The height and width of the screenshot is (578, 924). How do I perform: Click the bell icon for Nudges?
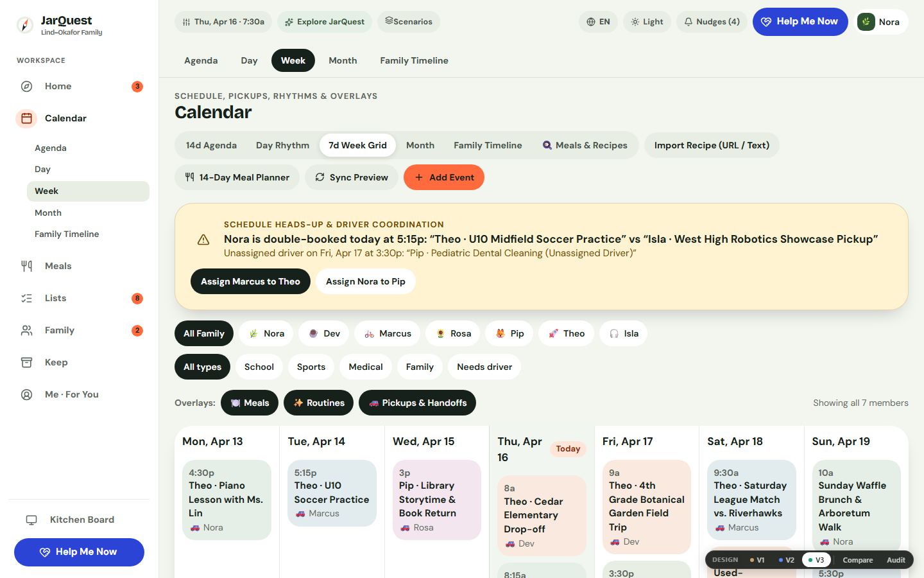click(x=689, y=22)
